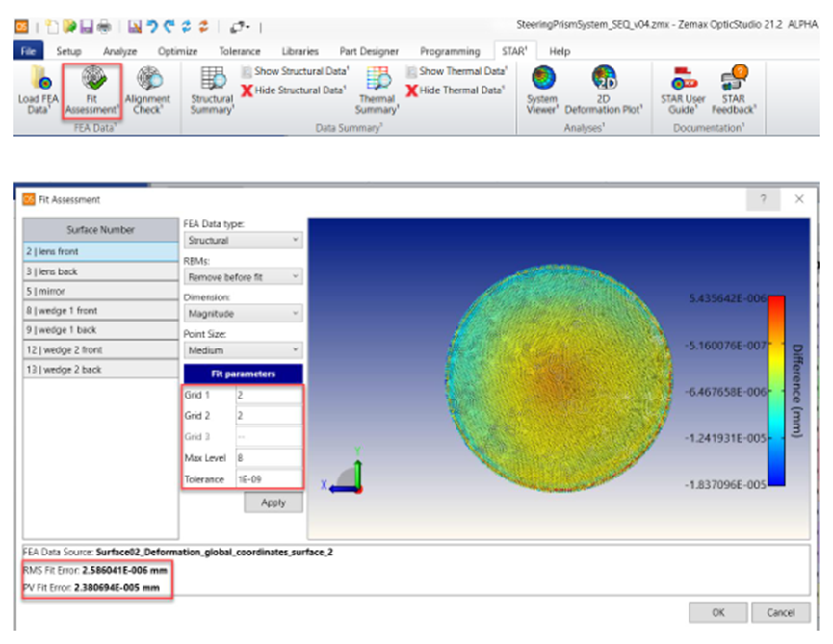Open the STAR User Guide
This screenshot has width=833, height=644.
680,91
